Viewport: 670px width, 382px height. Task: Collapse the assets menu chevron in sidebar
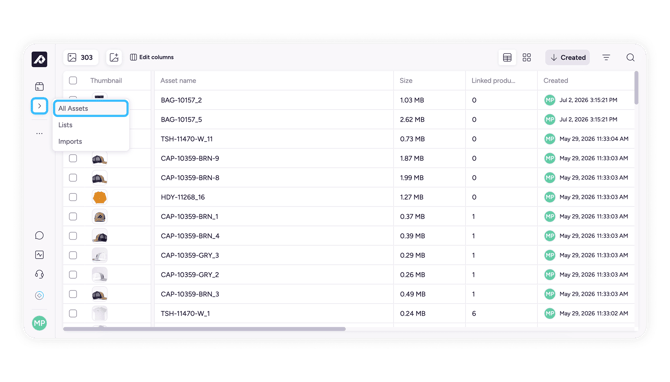coord(39,106)
